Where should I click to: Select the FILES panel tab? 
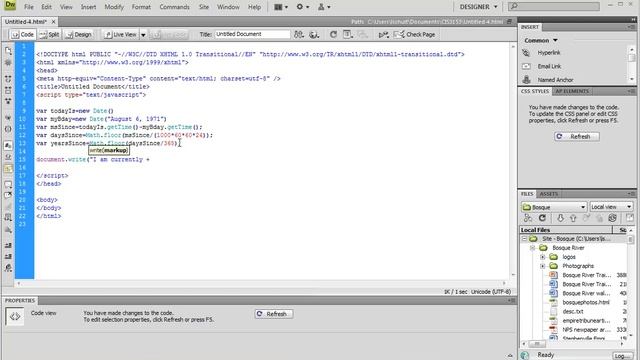point(527,194)
